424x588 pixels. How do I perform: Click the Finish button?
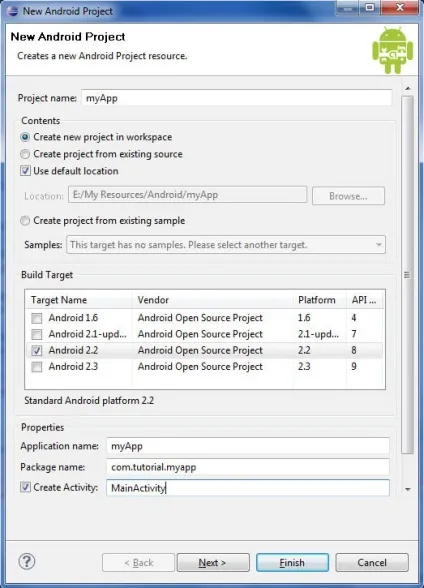(292, 562)
